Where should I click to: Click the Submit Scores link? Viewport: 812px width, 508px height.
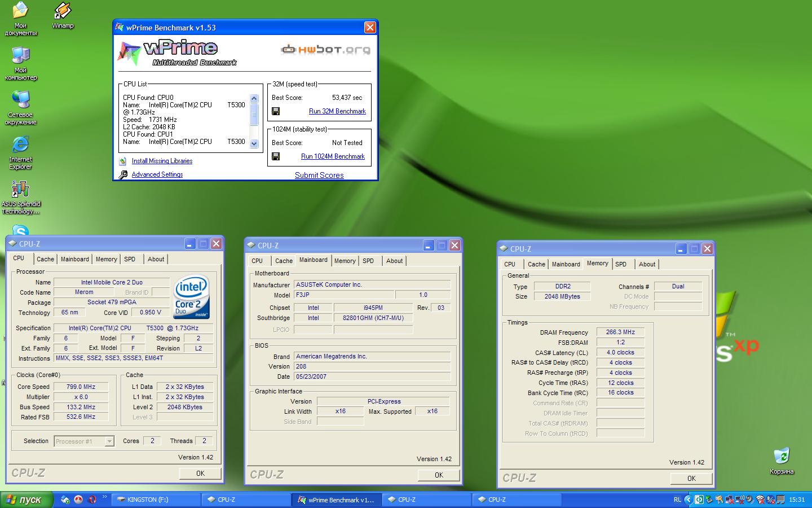click(319, 175)
